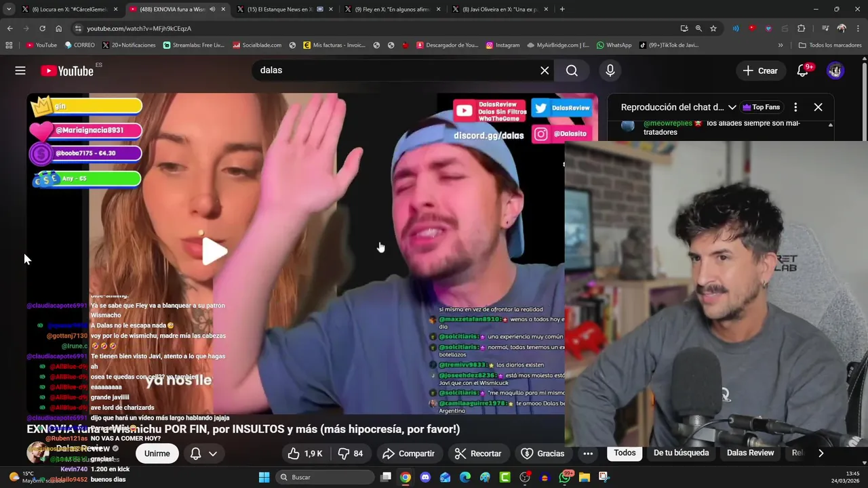Open File Explorer from the taskbar

(584, 477)
